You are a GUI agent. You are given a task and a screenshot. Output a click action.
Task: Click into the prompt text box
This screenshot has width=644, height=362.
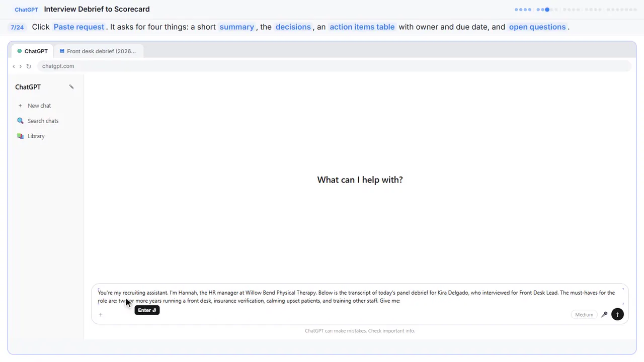coord(360,297)
